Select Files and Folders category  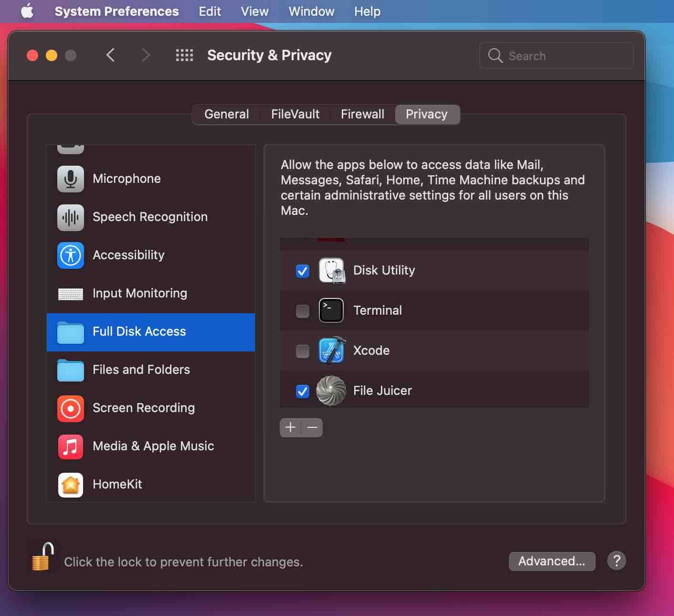click(141, 370)
